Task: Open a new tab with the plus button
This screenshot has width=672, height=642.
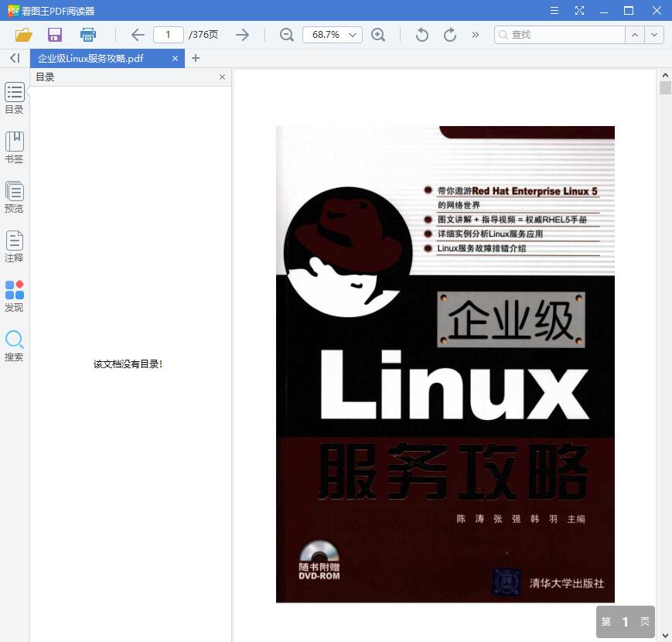Action: point(196,58)
